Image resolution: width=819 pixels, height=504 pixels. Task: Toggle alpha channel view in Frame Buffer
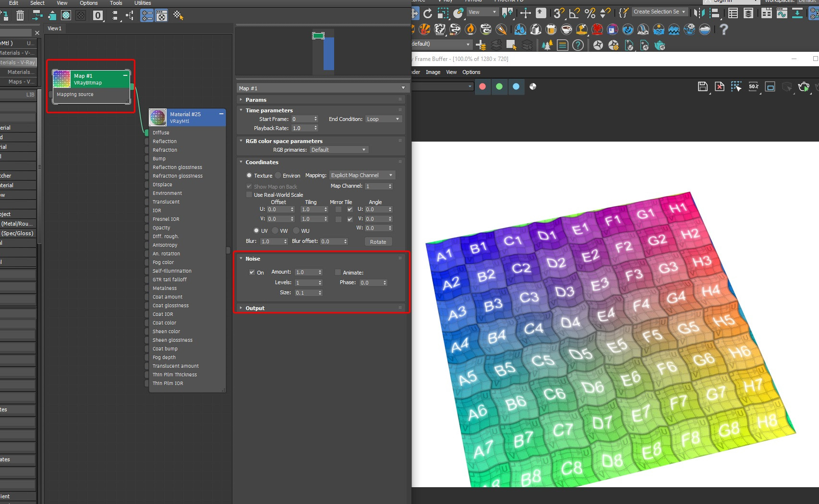coord(533,86)
